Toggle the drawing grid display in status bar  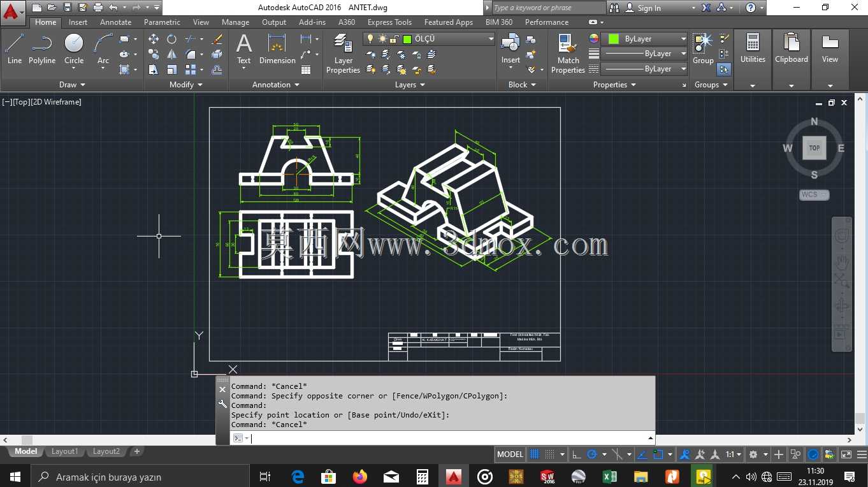click(x=535, y=454)
